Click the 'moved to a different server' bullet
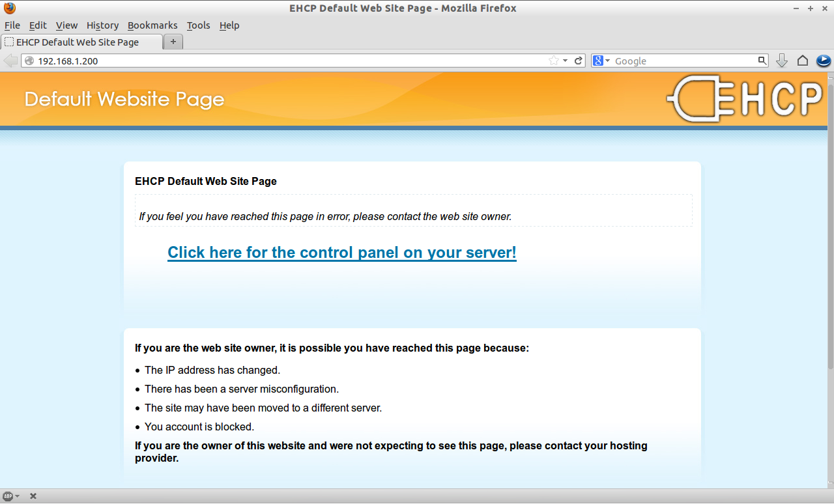Screen dimensions: 834x504 263,408
